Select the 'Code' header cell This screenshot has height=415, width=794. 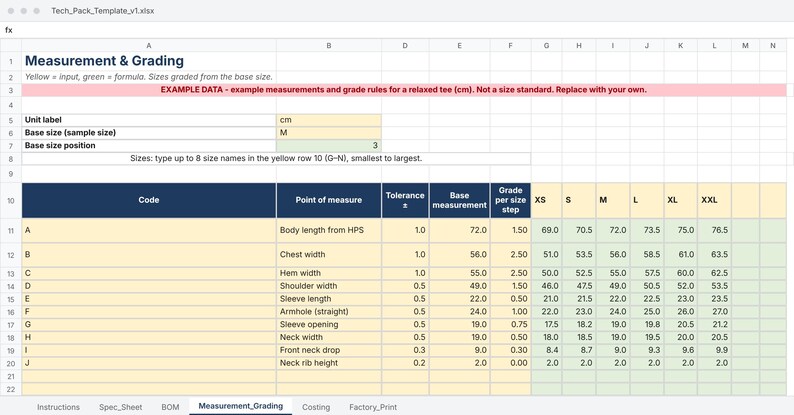tap(149, 200)
